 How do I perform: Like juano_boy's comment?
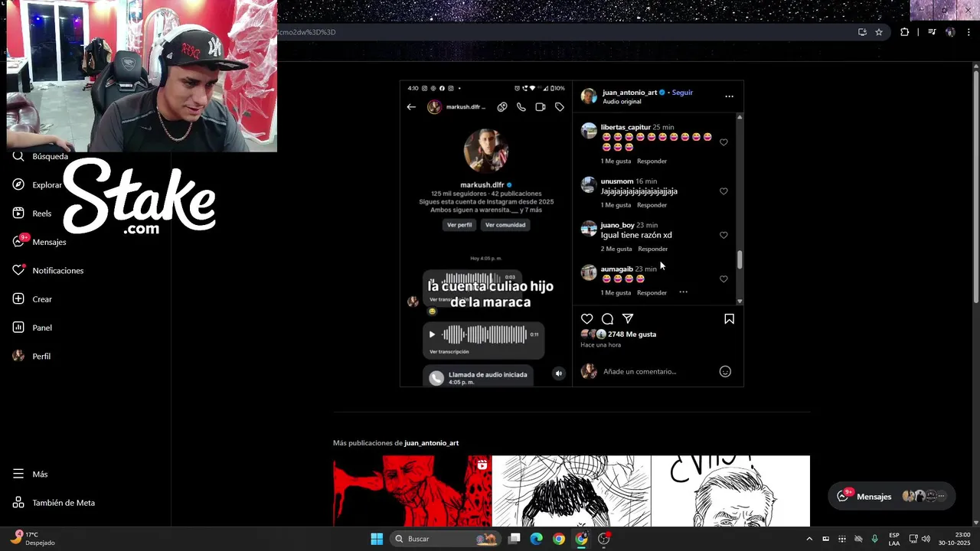click(724, 235)
